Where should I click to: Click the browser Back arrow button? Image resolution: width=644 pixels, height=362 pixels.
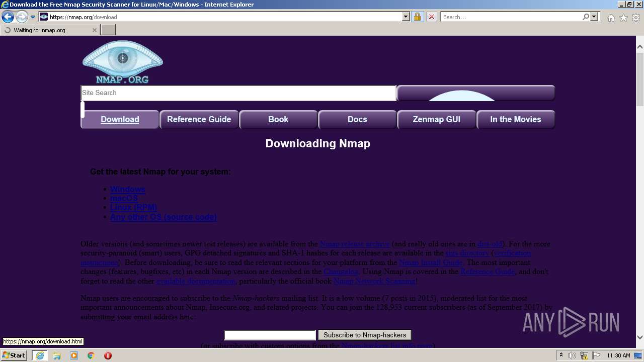tap(8, 17)
